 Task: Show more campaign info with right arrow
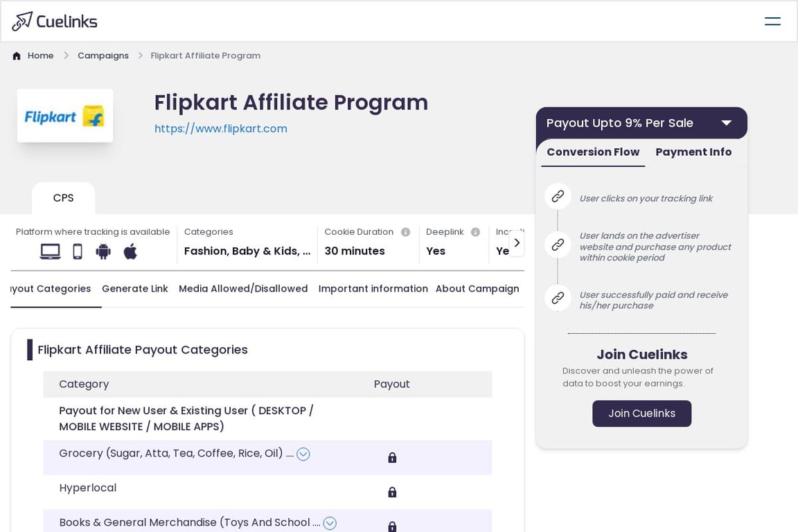click(x=517, y=243)
